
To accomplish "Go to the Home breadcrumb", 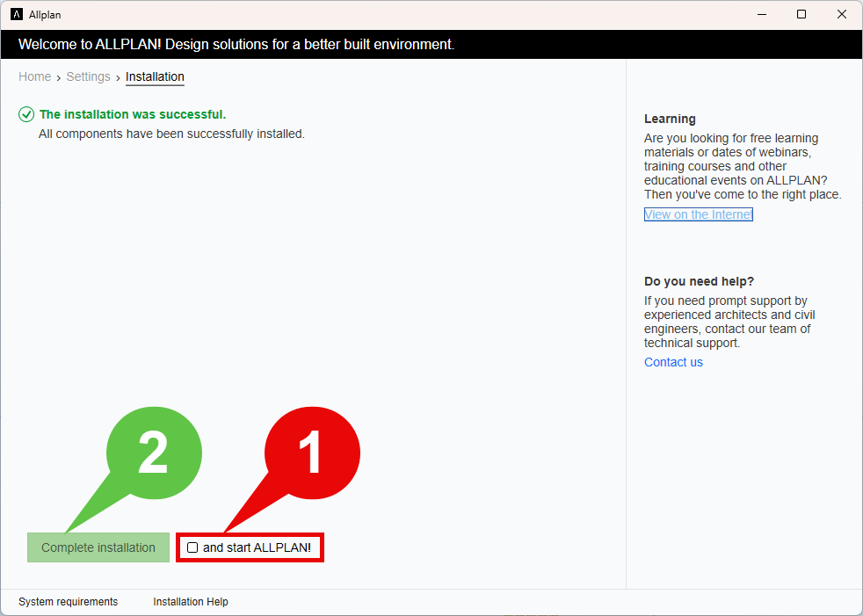I will pos(34,76).
